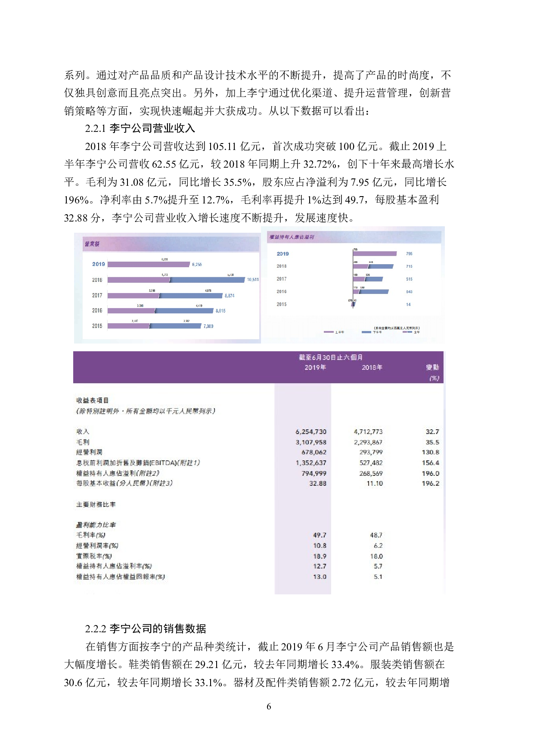
Task: Click the heading "2.2.1 李宁公司营业收入"
Action: 140,128
